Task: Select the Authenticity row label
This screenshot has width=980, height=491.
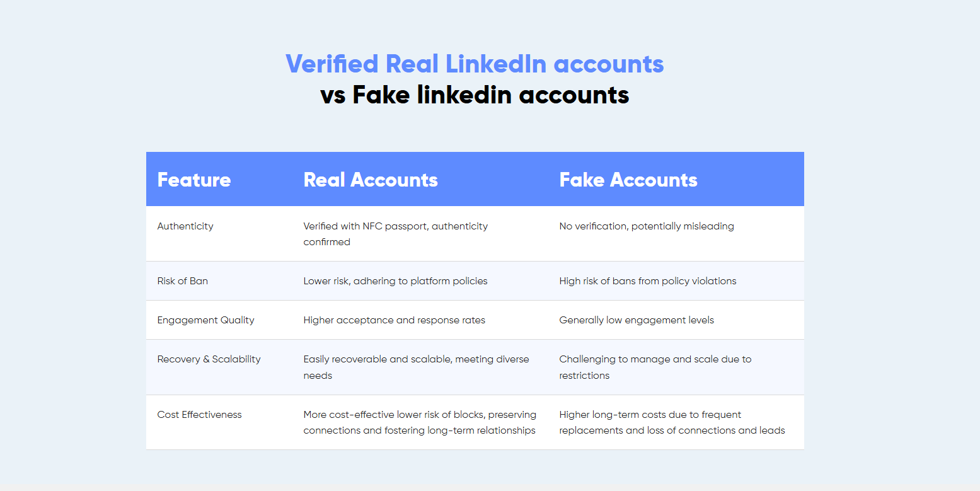Action: click(x=185, y=226)
